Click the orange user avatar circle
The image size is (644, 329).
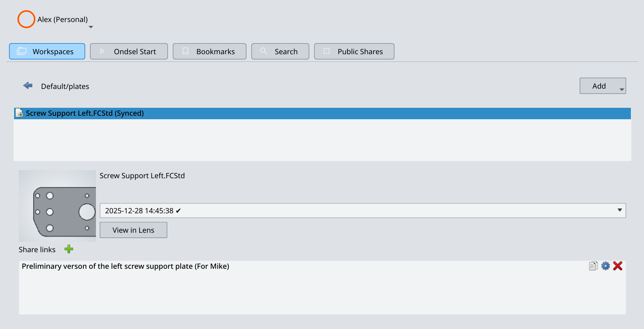pos(26,19)
